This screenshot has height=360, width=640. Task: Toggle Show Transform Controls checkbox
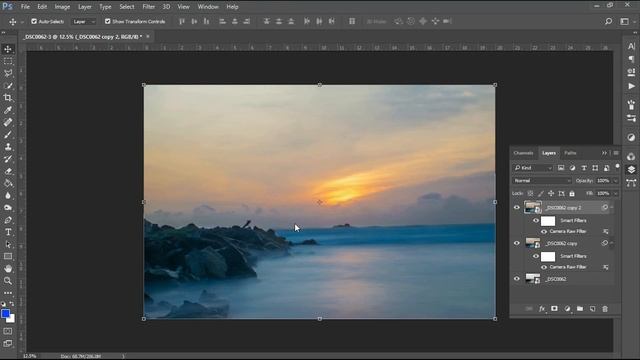tap(108, 21)
